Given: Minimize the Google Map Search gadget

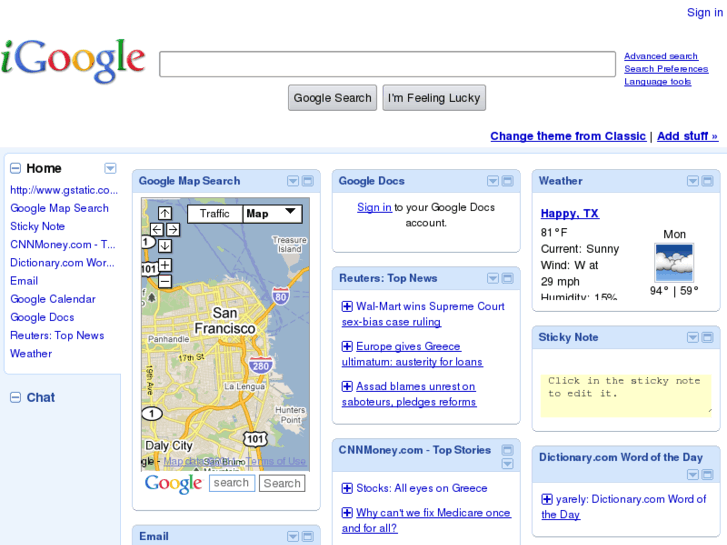Looking at the screenshot, I should coord(308,181).
